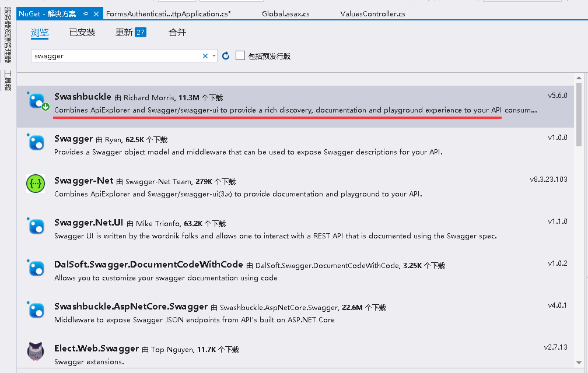The height and width of the screenshot is (373, 588).
Task: Click 'Swagger extensions.' description text
Action: coord(89,362)
